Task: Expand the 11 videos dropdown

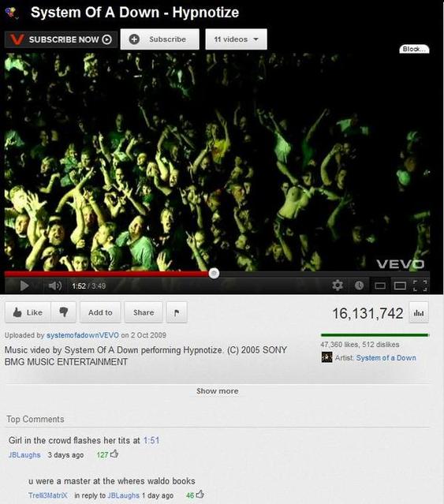Action: coord(236,39)
